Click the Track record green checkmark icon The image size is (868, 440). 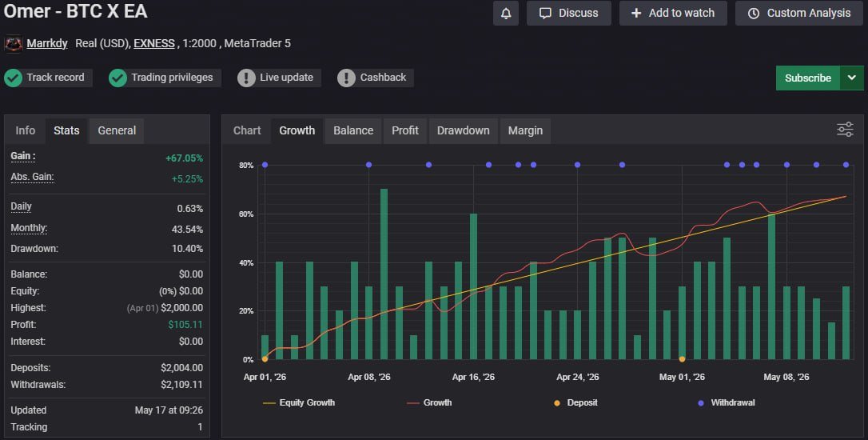pos(14,78)
